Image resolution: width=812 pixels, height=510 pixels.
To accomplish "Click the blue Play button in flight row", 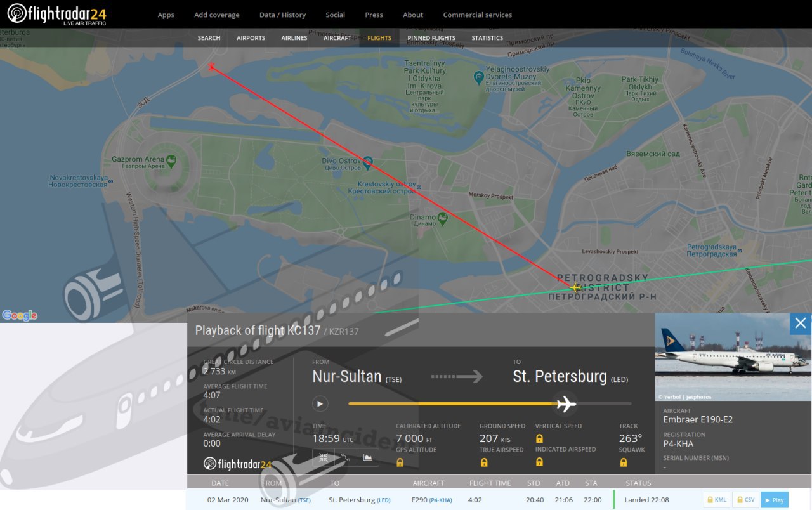I will click(775, 500).
